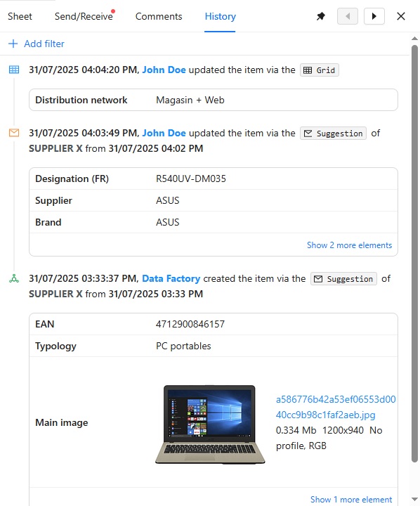Go to next item with right arrow button
The image size is (420, 506).
click(x=374, y=16)
